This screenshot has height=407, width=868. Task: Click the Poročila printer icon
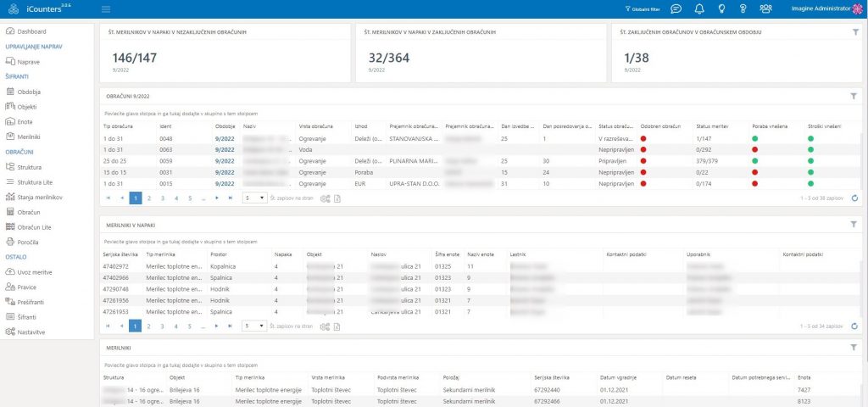10,242
